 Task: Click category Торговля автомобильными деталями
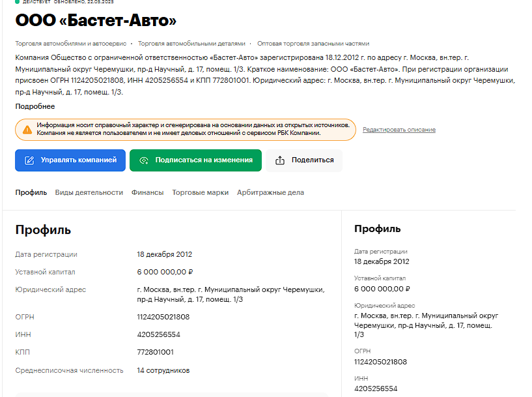pyautogui.click(x=191, y=44)
